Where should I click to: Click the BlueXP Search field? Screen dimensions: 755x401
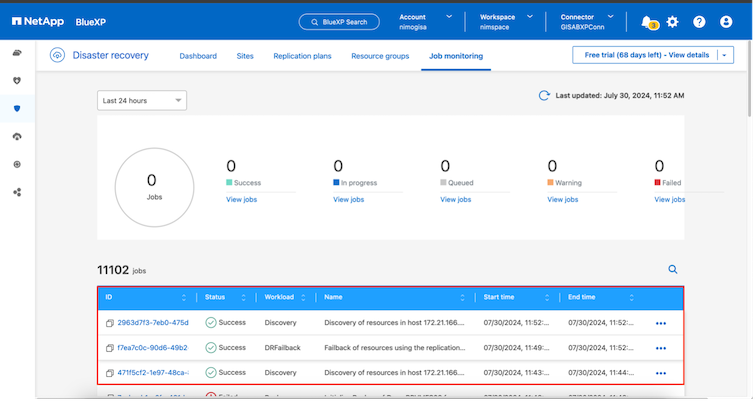tap(339, 21)
